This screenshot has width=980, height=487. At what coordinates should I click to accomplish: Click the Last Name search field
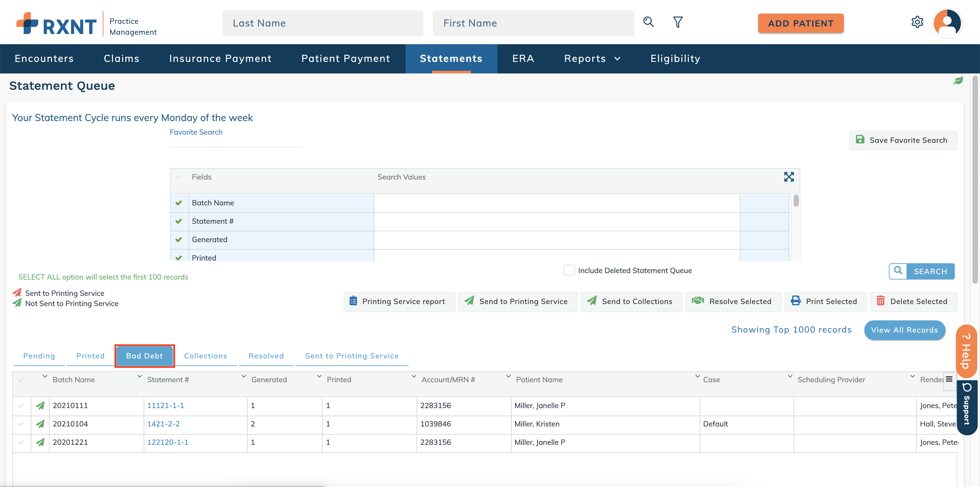click(x=323, y=23)
